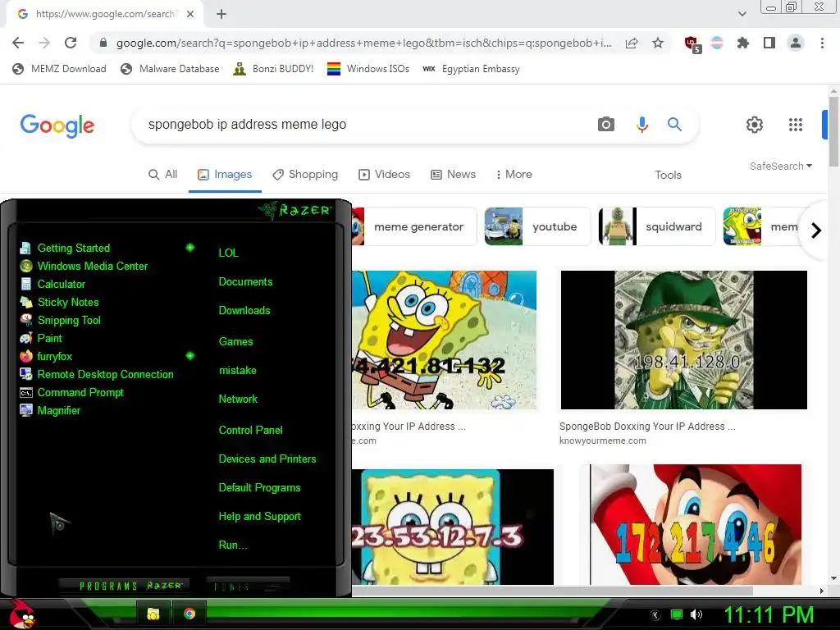Open the Calculator from start menu
The width and height of the screenshot is (840, 630).
(62, 284)
